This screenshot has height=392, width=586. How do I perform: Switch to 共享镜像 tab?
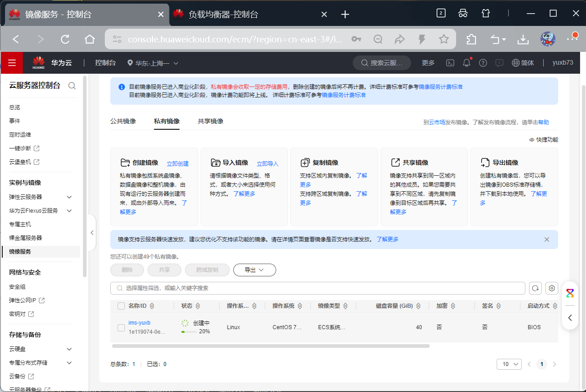pyautogui.click(x=211, y=121)
